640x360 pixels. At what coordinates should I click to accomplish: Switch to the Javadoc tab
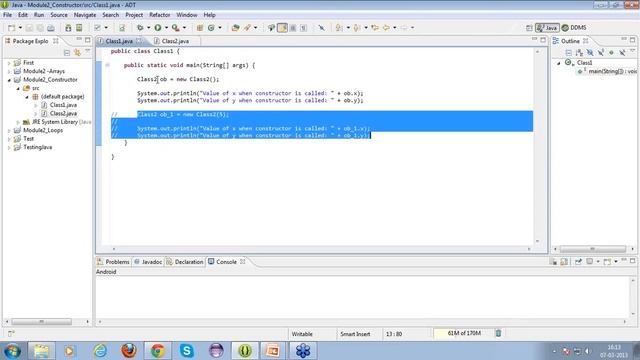click(x=148, y=262)
